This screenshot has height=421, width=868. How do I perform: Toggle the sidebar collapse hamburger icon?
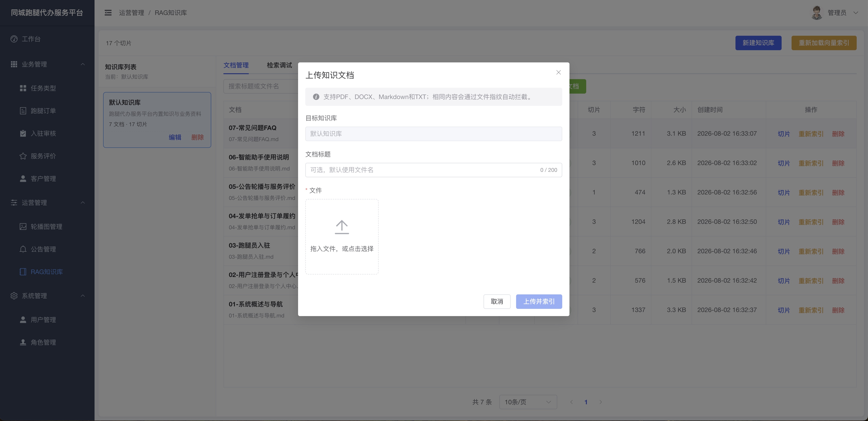108,13
